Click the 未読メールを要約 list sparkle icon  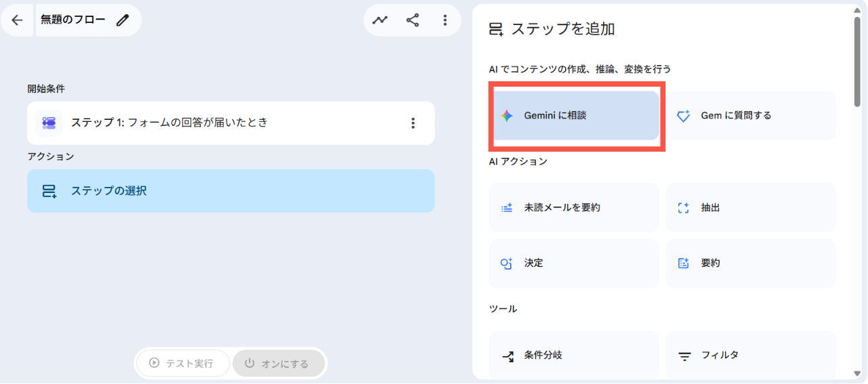point(507,208)
